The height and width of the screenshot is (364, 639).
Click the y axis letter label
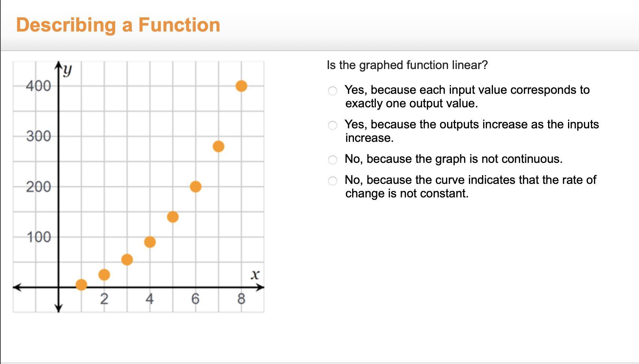pos(67,70)
